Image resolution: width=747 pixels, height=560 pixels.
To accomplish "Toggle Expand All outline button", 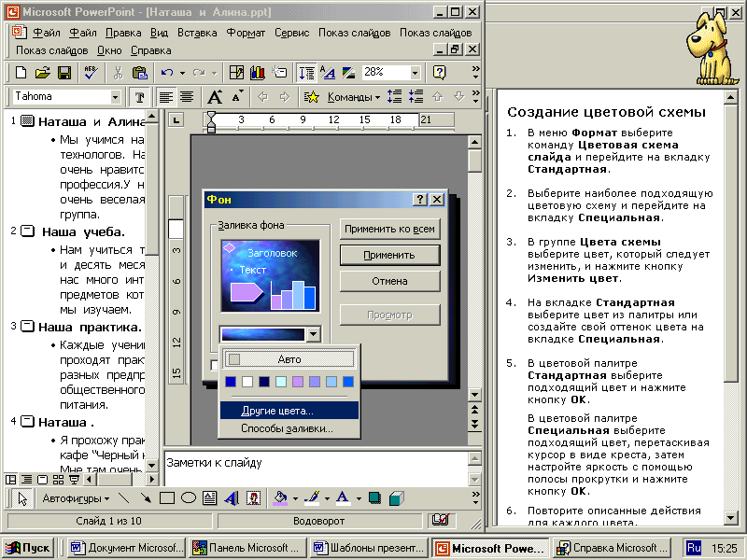I will pyautogui.click(x=306, y=73).
